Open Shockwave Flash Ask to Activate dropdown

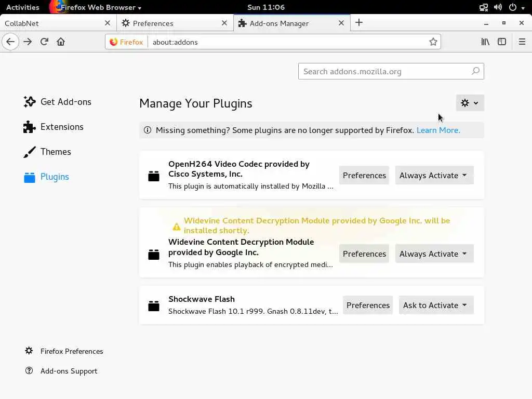(436, 305)
